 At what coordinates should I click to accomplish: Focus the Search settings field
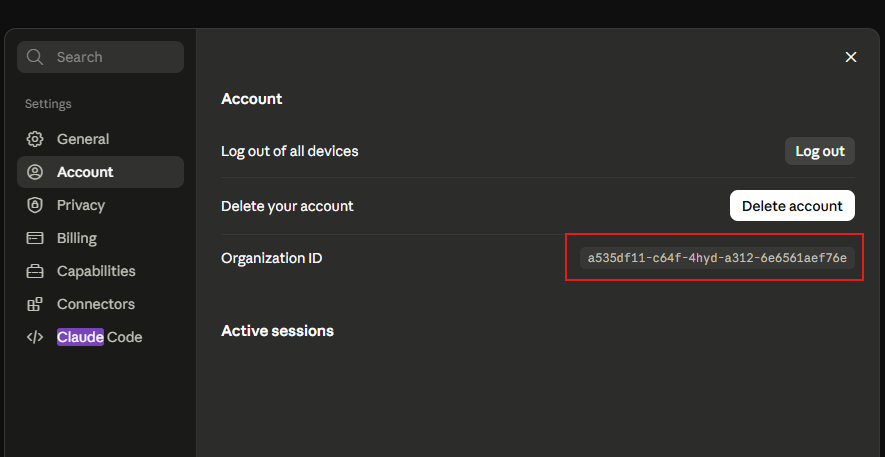tap(100, 57)
